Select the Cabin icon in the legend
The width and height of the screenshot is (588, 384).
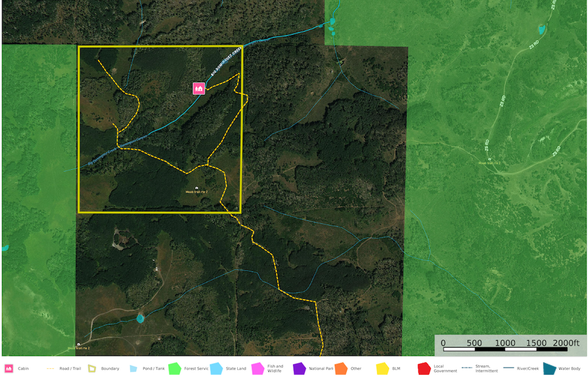8,369
